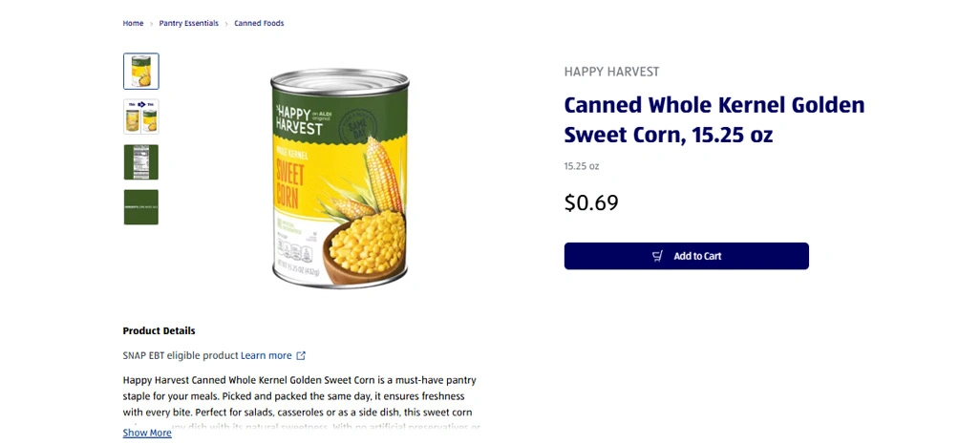
Task: Open the SNAP EBT Learn more link
Action: click(266, 356)
